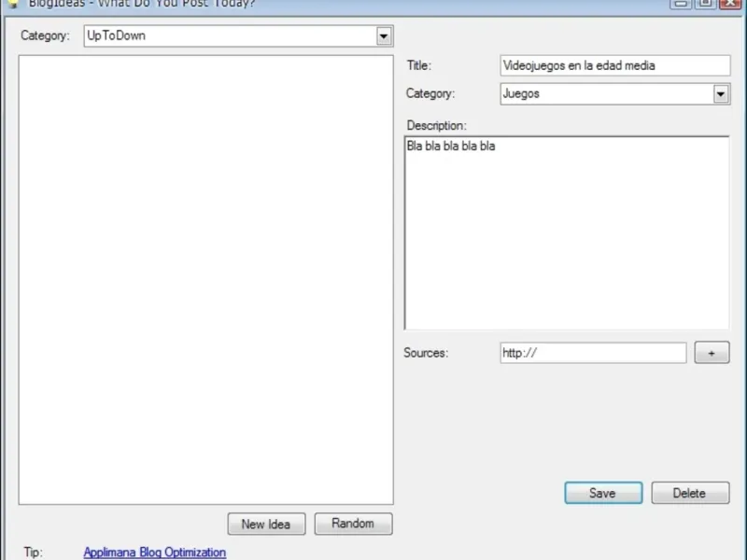Click the Sources http:// input field
The width and height of the screenshot is (747, 560).
point(593,353)
